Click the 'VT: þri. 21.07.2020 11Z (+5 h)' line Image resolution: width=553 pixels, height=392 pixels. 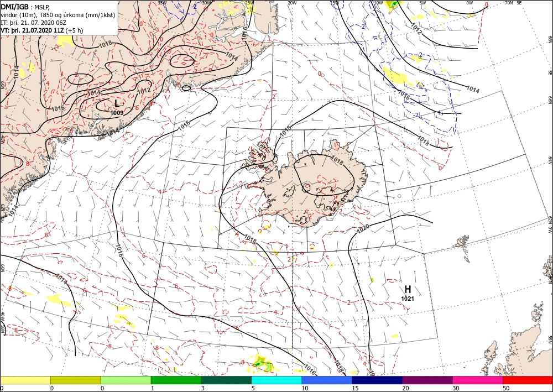click(x=42, y=30)
